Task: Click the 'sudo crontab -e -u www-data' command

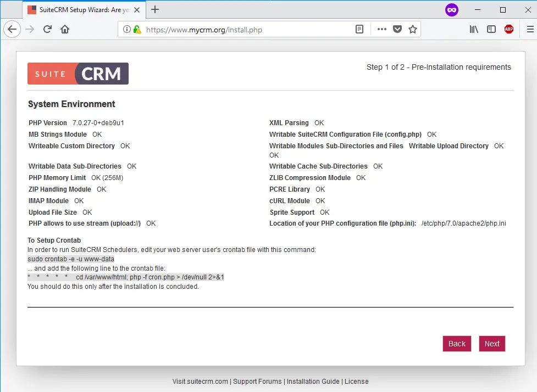Action: click(71, 259)
